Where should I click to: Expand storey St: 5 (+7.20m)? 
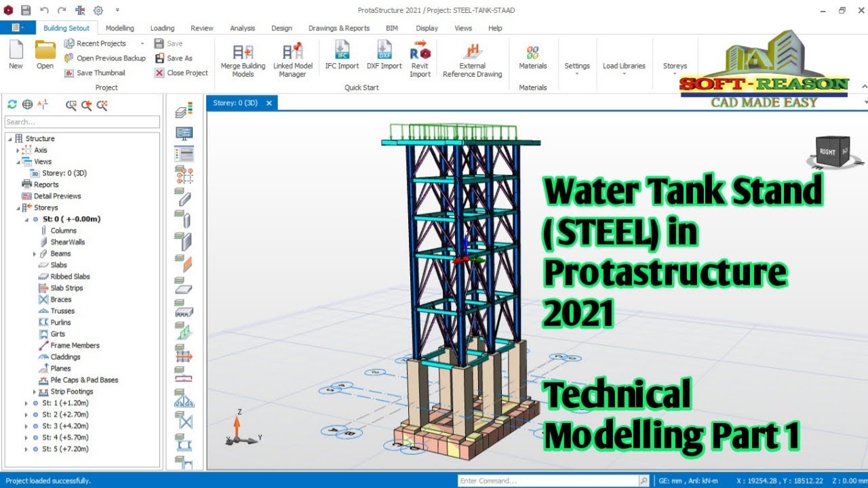pyautogui.click(x=26, y=449)
